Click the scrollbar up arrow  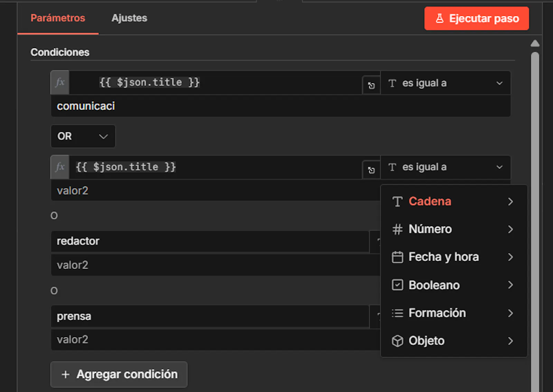coord(535,43)
